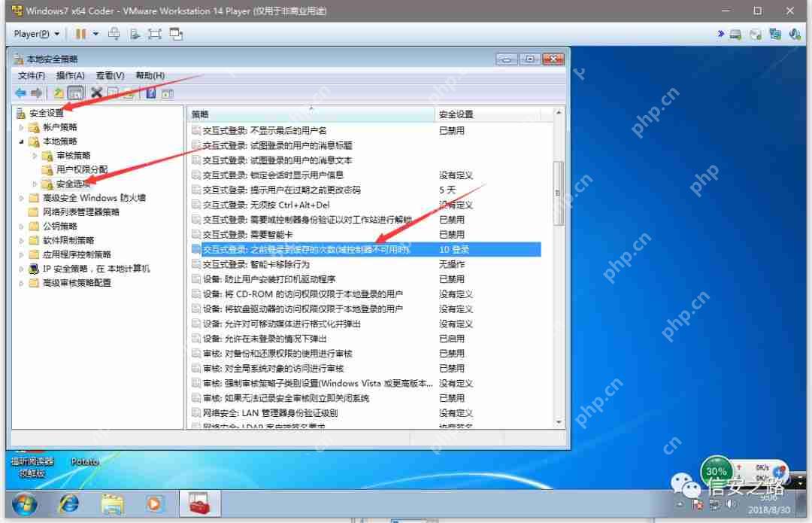Click the tray network icon

click(715, 504)
